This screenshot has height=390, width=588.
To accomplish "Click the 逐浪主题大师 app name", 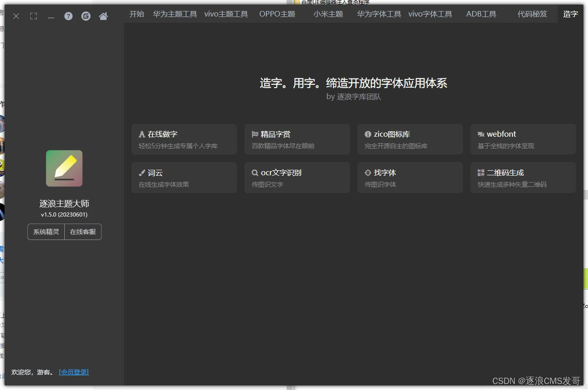I will pyautogui.click(x=64, y=204).
